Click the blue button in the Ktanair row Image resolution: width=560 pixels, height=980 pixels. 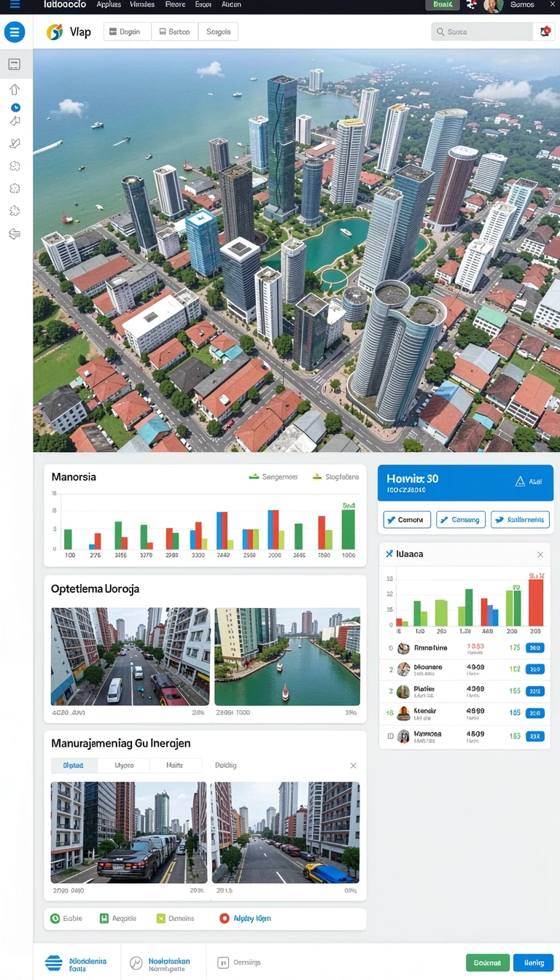click(x=535, y=713)
